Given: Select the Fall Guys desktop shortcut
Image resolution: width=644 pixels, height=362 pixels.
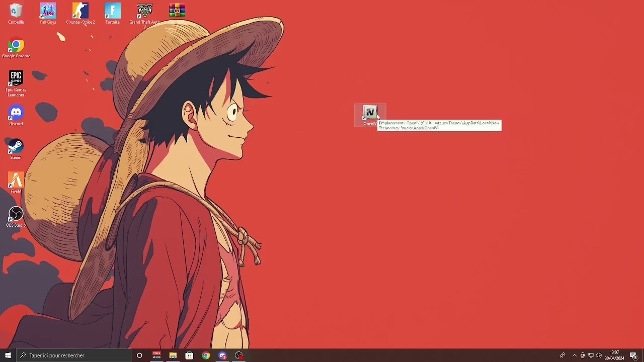Looking at the screenshot, I should pyautogui.click(x=48, y=14).
